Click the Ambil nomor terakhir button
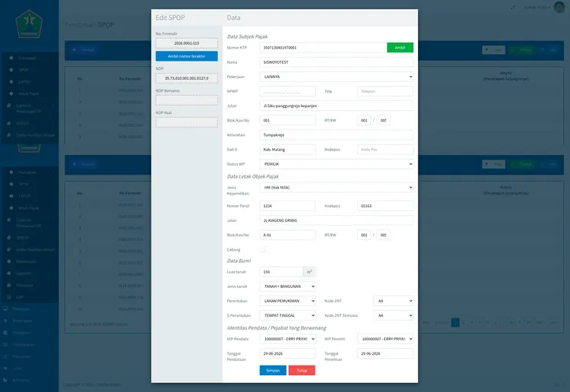Screen dimensions: 570x392 tap(186, 56)
